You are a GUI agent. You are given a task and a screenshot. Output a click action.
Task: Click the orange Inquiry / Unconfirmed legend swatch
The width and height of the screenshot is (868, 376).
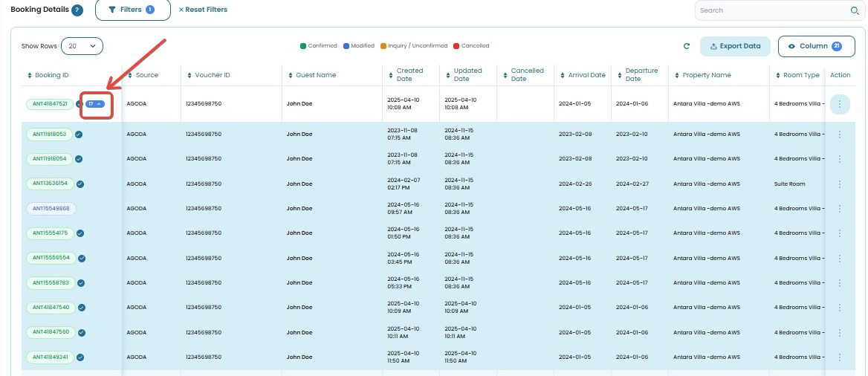(x=383, y=46)
